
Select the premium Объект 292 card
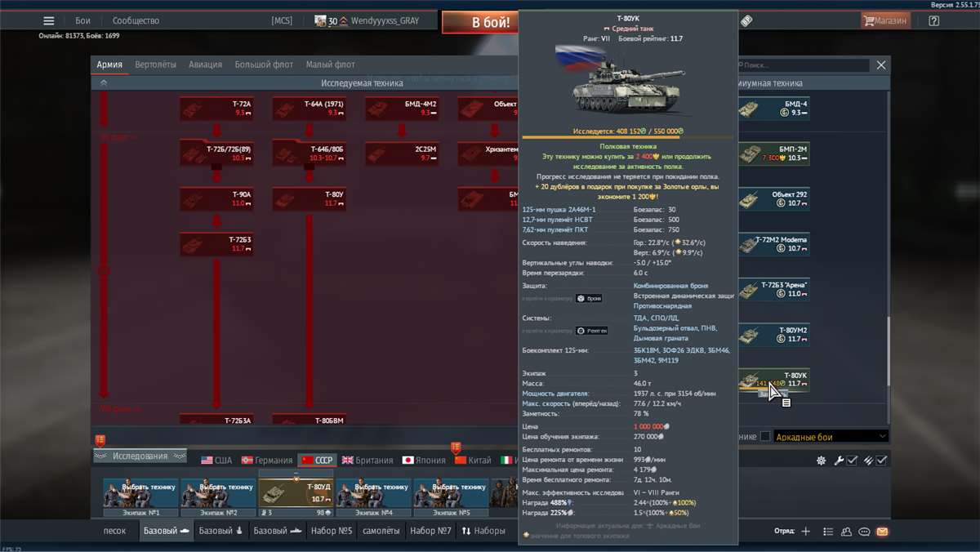tap(774, 199)
